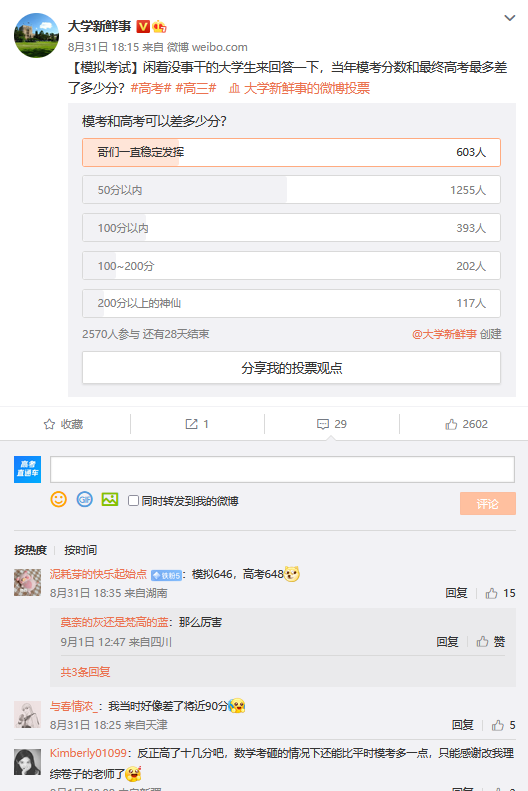Click the 2570人参与 还有28天结束 text
Viewport: 528px width, 791px height.
[146, 334]
